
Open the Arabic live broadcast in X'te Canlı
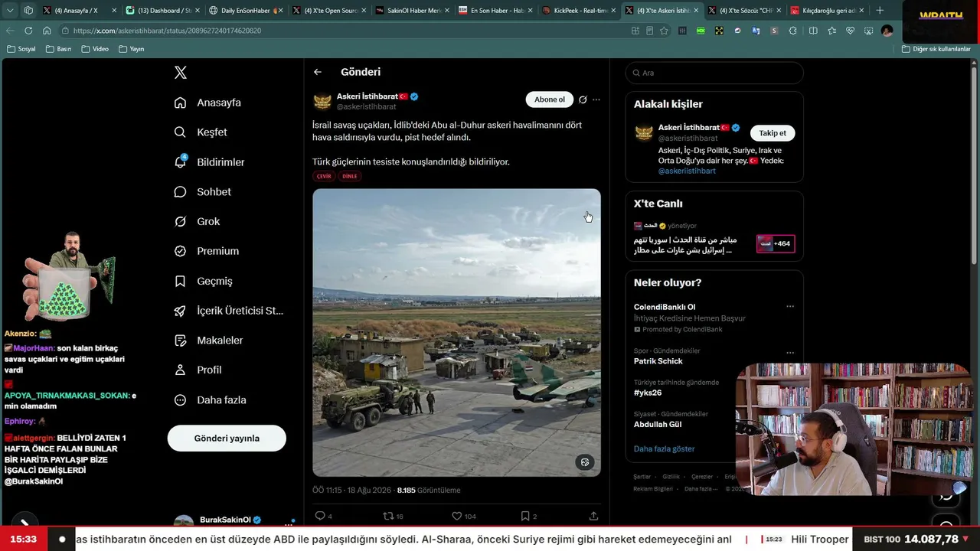(685, 245)
